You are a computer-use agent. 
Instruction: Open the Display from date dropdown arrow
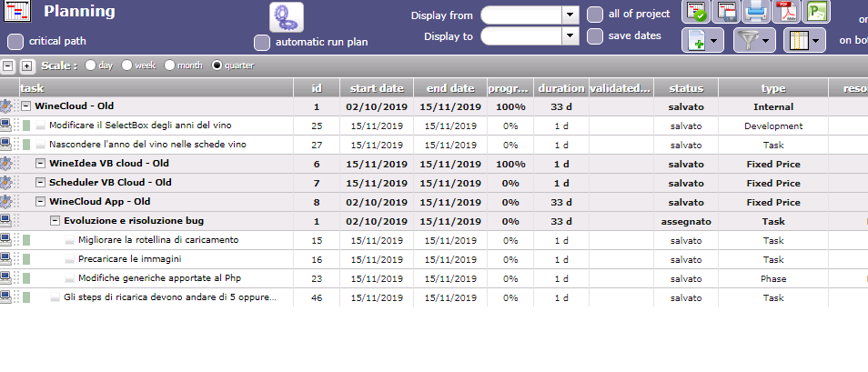point(570,15)
